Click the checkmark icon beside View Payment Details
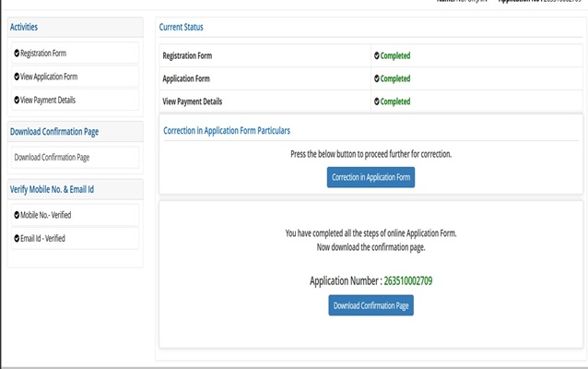This screenshot has width=588, height=369. [17, 100]
